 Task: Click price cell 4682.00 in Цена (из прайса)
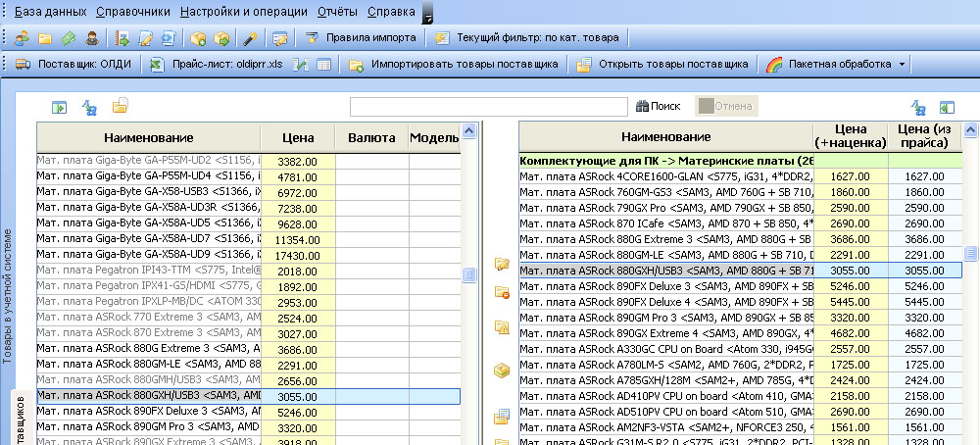(x=924, y=333)
